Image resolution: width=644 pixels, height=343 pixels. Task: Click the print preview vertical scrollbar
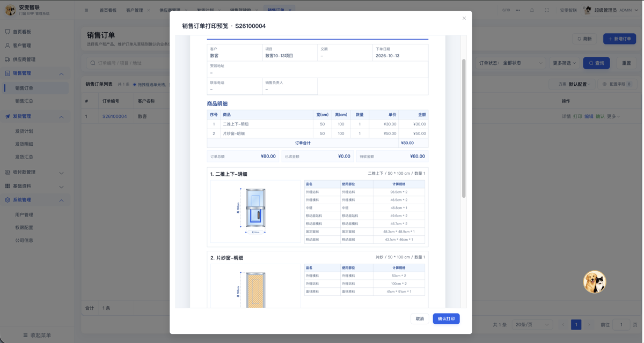click(x=464, y=129)
